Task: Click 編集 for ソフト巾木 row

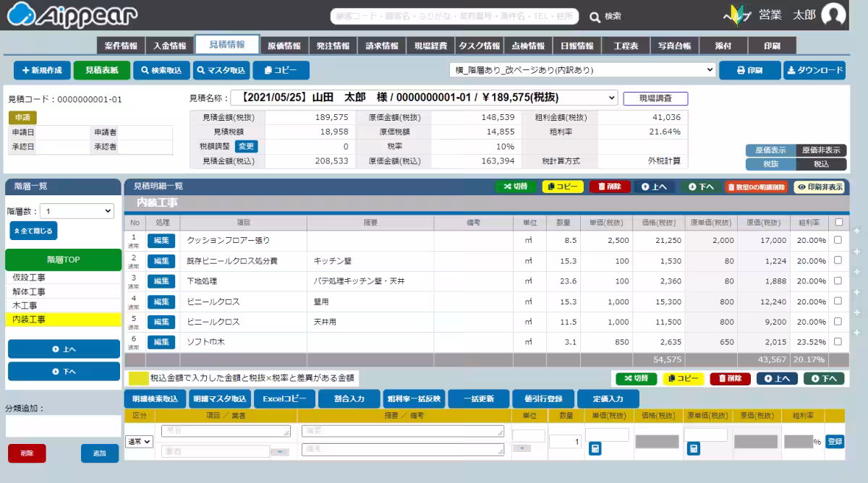Action: tap(161, 342)
